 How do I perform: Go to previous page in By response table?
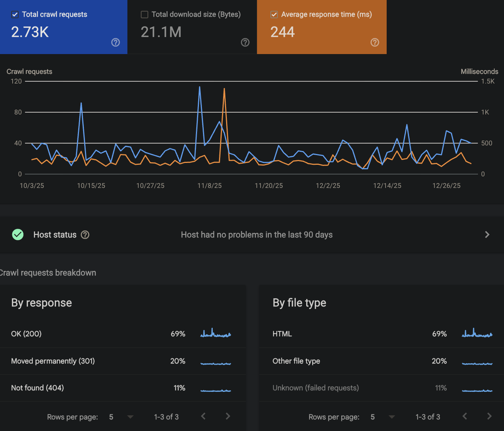203,416
